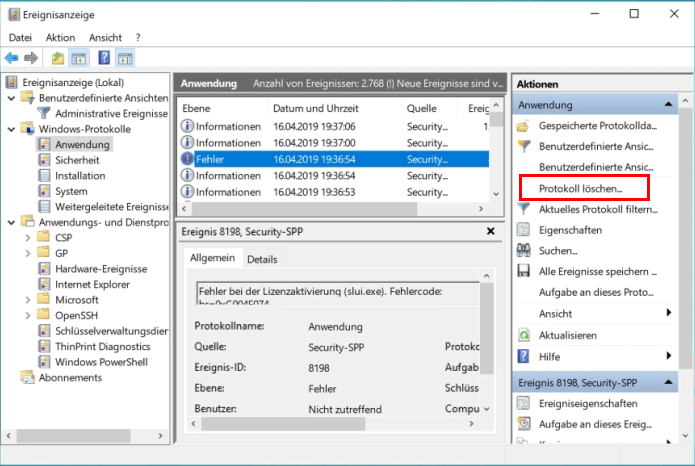
Task: Expand the OpenSSH folder
Action: coord(27,315)
